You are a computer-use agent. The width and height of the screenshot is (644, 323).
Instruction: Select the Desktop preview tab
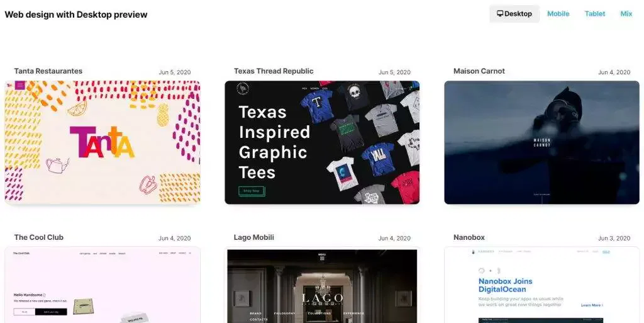point(514,14)
